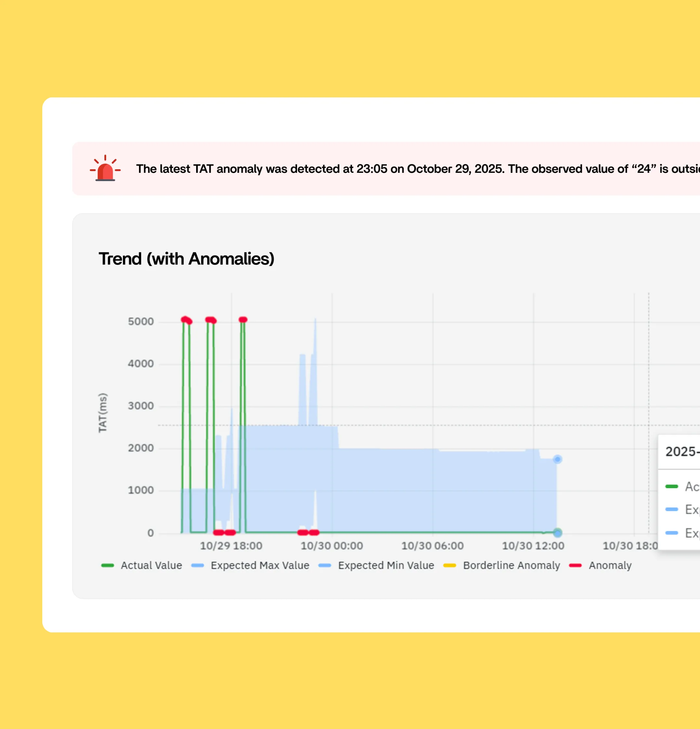Click the green Actual Value endpoint dot

557,533
